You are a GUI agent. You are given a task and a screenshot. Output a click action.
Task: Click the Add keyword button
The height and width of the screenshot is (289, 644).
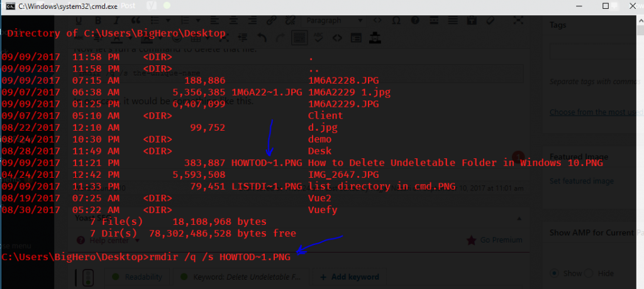pyautogui.click(x=349, y=276)
